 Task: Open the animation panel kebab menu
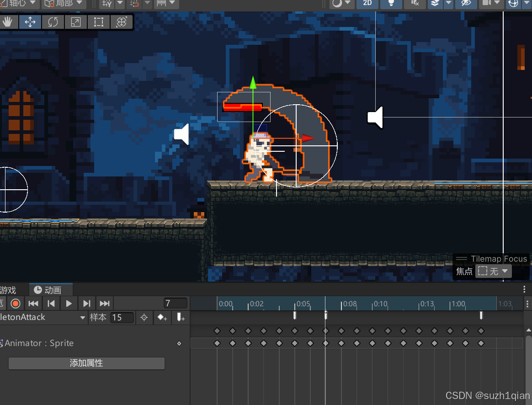[x=525, y=289]
